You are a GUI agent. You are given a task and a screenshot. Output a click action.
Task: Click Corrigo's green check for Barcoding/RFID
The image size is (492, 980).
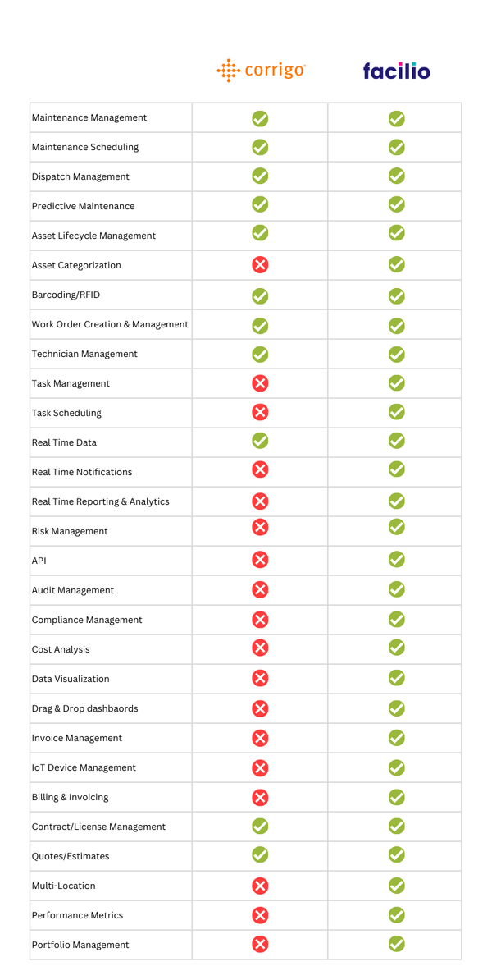(x=260, y=295)
